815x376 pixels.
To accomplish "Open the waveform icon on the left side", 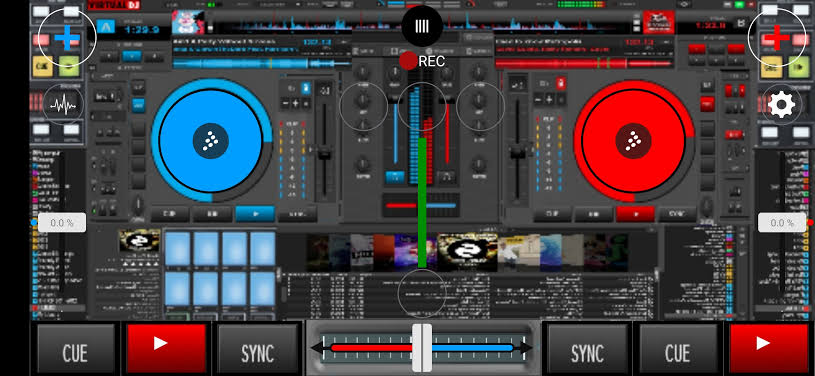I will (x=63, y=106).
